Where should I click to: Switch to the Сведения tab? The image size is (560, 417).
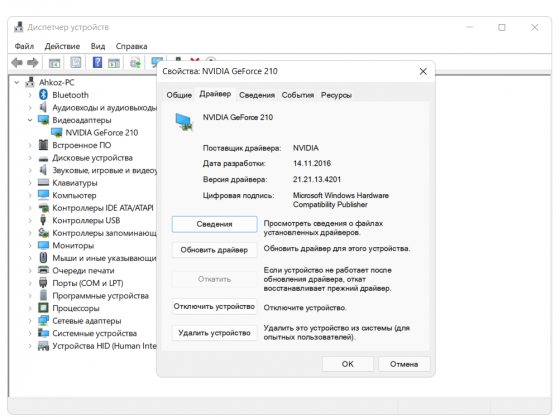click(257, 95)
